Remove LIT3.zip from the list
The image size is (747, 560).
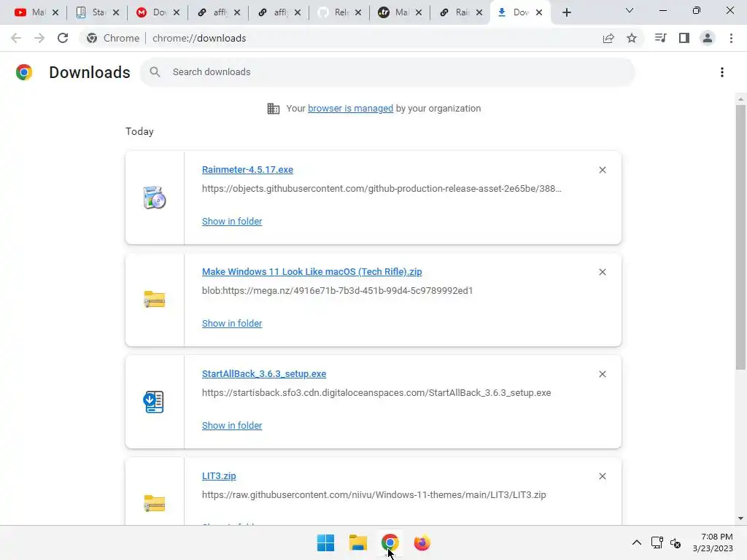(603, 476)
